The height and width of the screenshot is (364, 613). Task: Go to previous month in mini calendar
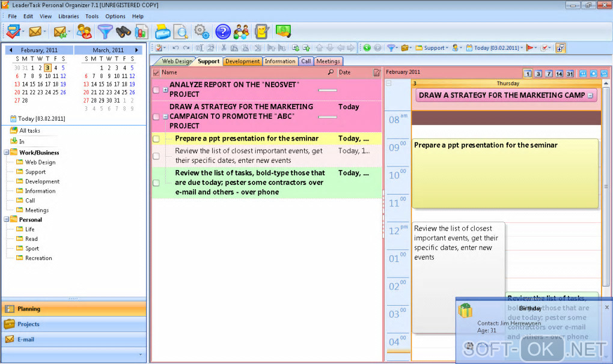coord(11,50)
